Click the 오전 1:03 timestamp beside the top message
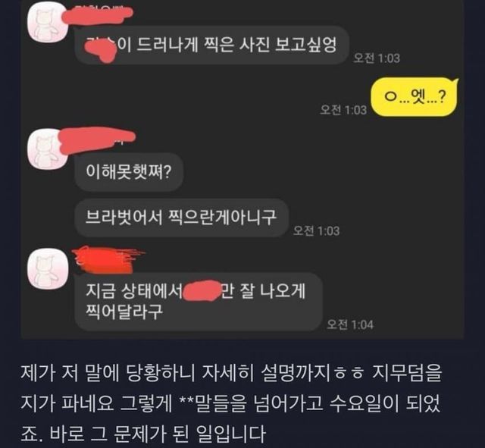Image resolution: width=485 pixels, height=448 pixels. [x=377, y=58]
